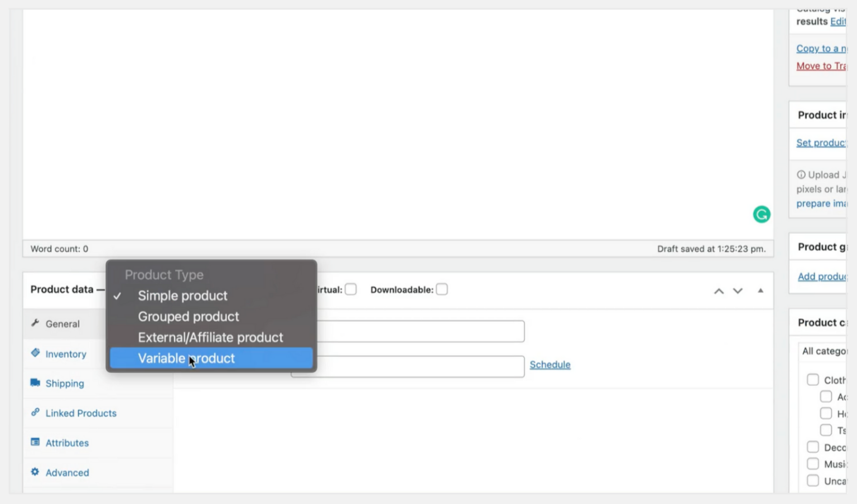
Task: Collapse the Product data panel
Action: click(x=760, y=290)
